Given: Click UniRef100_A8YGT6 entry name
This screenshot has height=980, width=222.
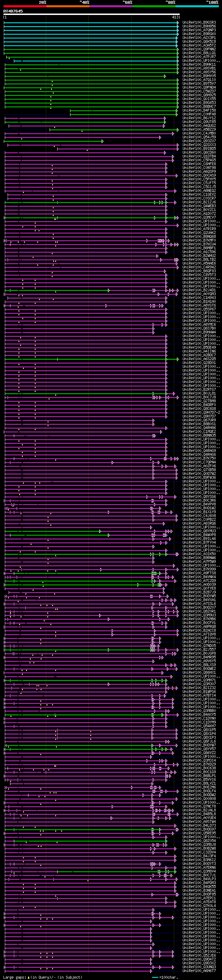Looking at the screenshot, I should pyautogui.click(x=199, y=306).
